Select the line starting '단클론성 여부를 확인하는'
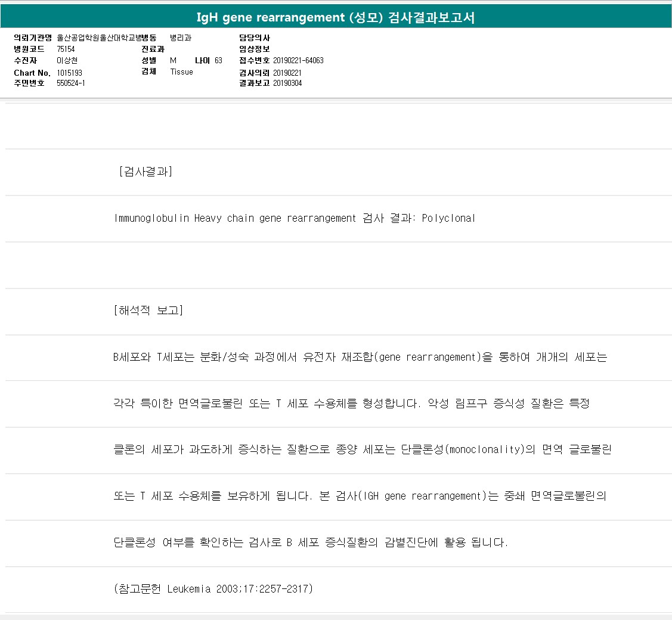The image size is (672, 620). (x=311, y=542)
